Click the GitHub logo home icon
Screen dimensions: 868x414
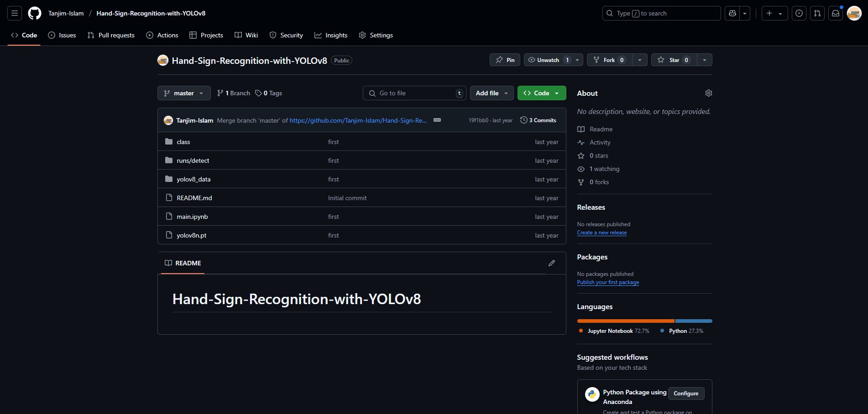click(35, 13)
